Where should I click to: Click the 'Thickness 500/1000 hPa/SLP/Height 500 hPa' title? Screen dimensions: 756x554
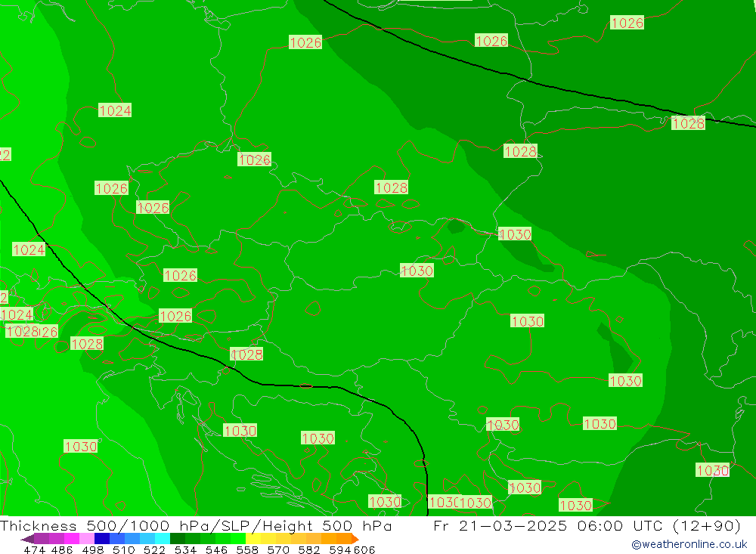(196, 525)
